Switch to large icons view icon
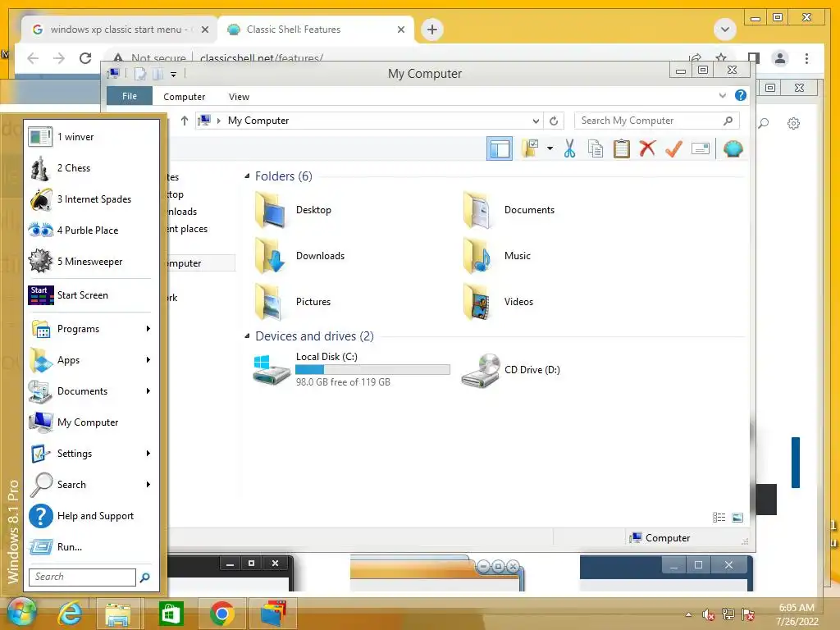Viewport: 840px width, 630px height. 737,517
